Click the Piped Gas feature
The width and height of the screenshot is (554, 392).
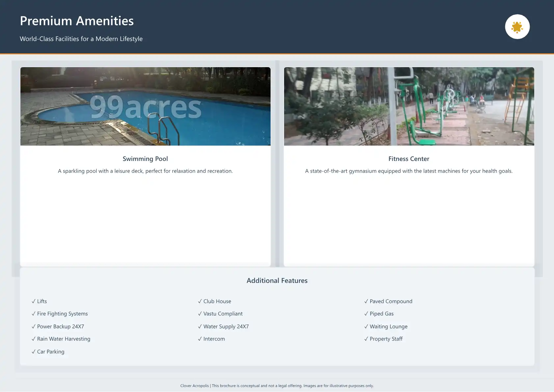(379, 314)
